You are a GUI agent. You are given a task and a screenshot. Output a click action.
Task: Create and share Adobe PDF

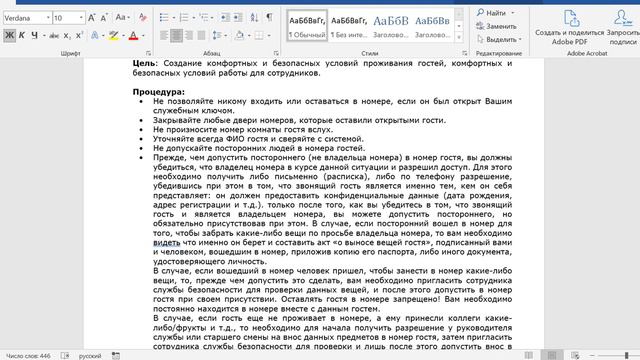[x=569, y=27]
